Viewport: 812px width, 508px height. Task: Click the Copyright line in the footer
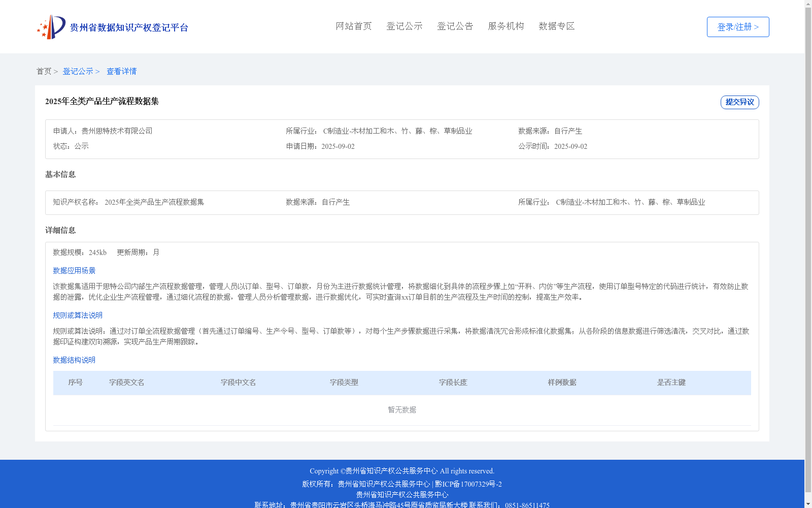(402, 471)
